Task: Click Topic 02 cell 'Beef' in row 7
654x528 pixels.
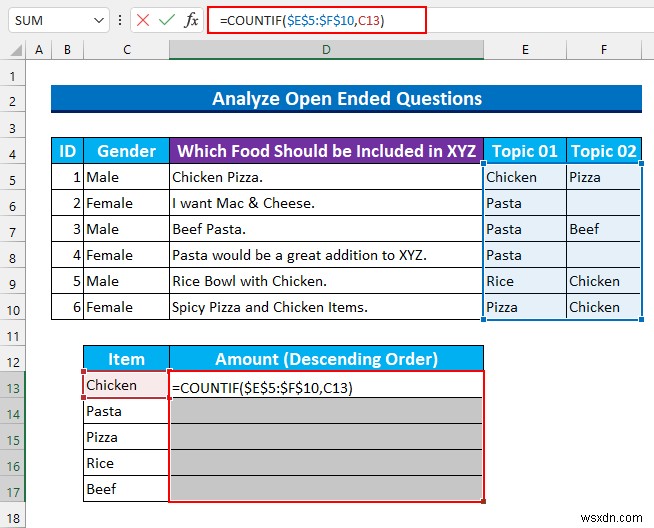Action: click(604, 229)
